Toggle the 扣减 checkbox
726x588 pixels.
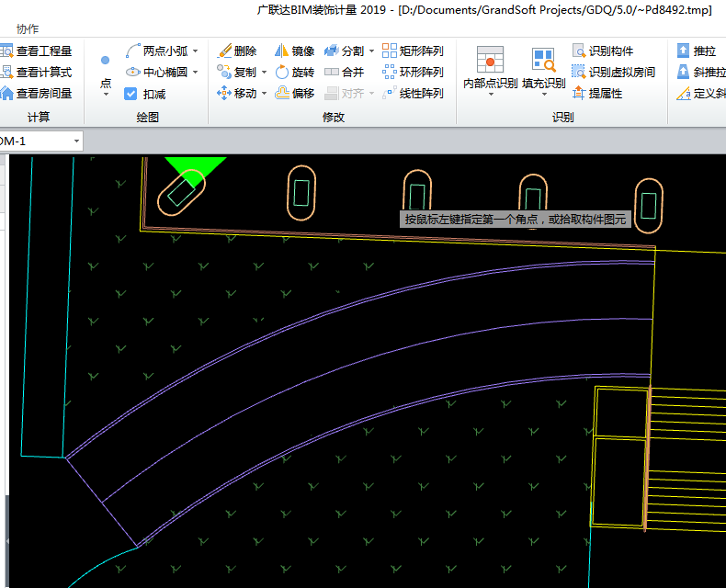coord(130,94)
